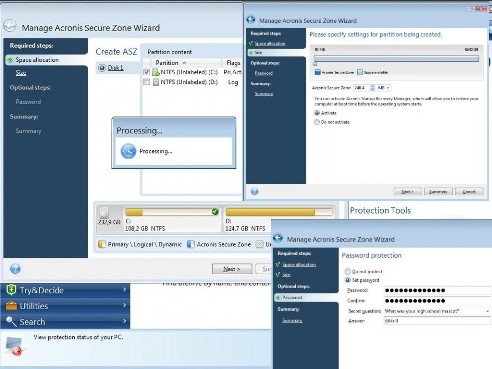Click the Acronis Secure Zone size field
Screen dimensions: 492x369
[361, 88]
